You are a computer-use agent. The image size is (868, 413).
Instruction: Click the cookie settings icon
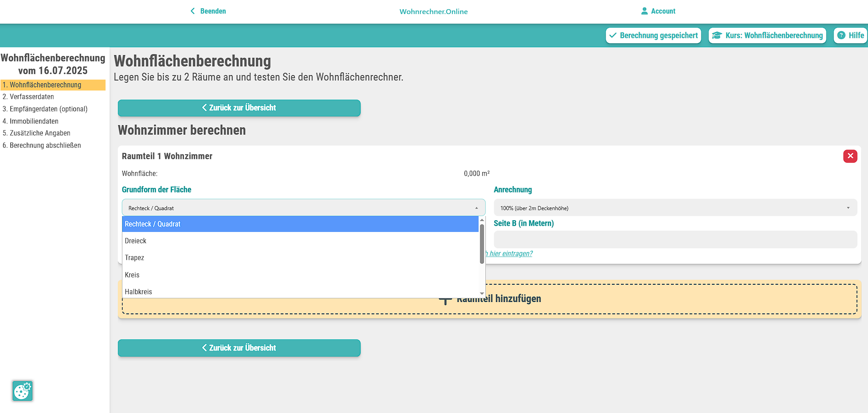click(22, 391)
